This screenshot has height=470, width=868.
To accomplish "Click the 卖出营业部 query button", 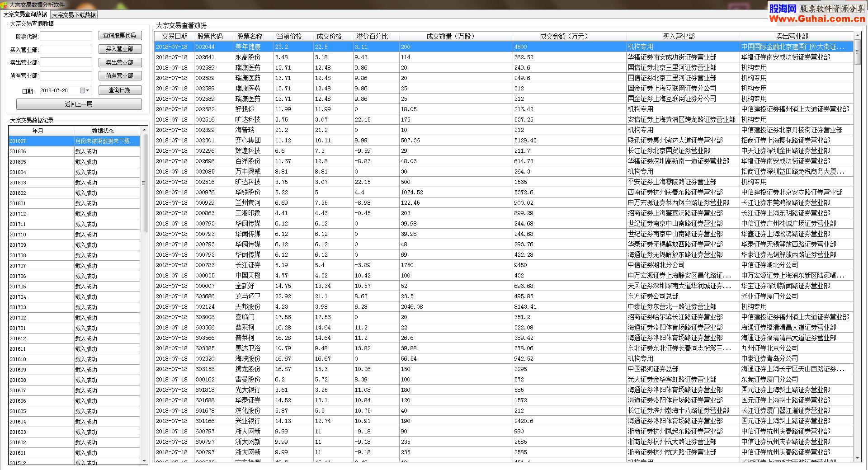I will [120, 62].
